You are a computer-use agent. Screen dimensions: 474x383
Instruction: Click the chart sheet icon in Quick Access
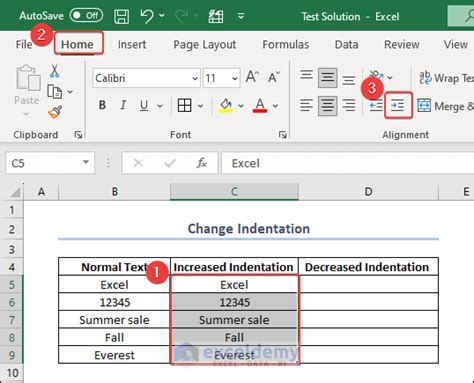pos(216,16)
